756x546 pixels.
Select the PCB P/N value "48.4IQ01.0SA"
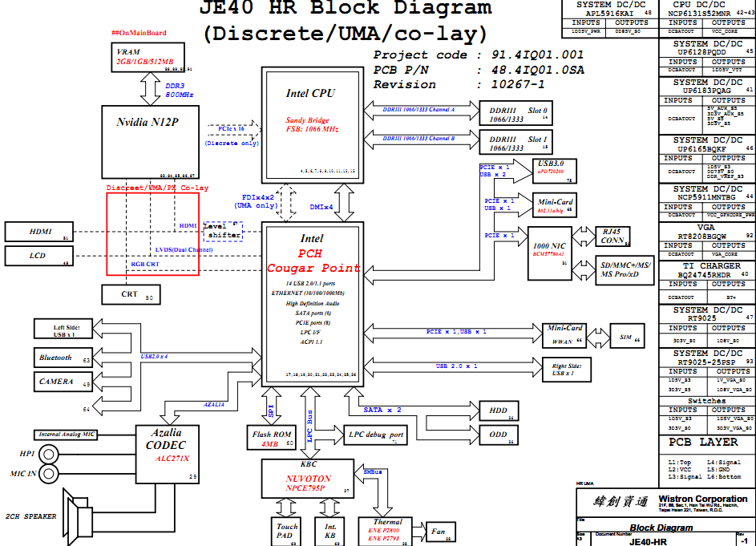click(538, 70)
